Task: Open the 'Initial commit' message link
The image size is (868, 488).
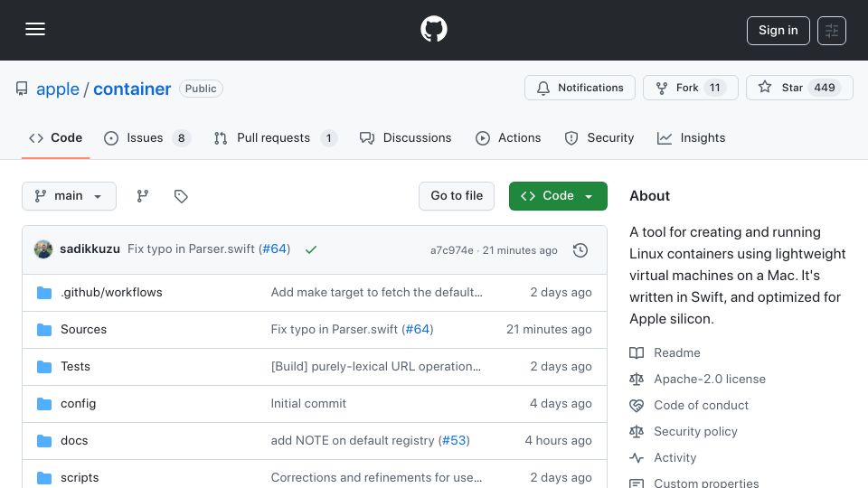Action: click(308, 403)
